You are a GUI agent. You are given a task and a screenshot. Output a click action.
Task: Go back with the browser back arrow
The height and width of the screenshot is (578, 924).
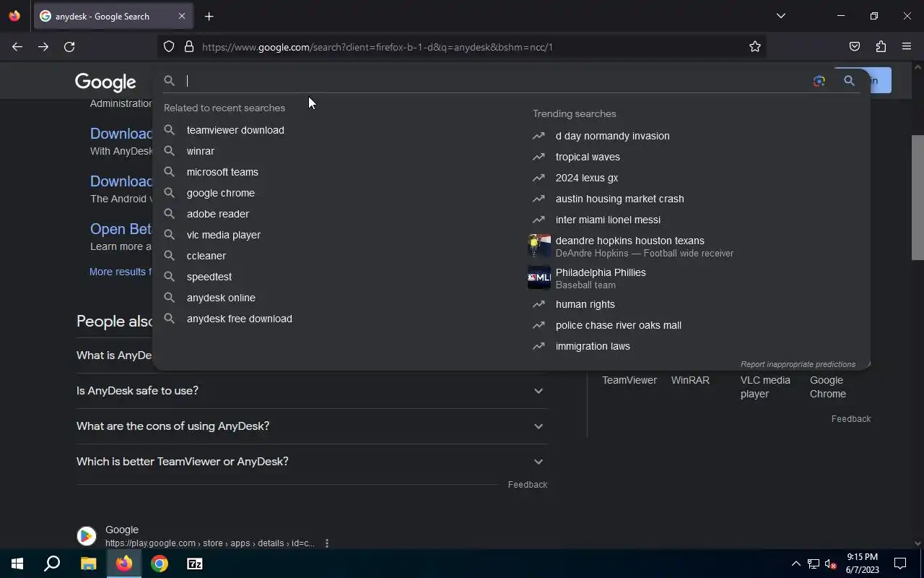17,47
